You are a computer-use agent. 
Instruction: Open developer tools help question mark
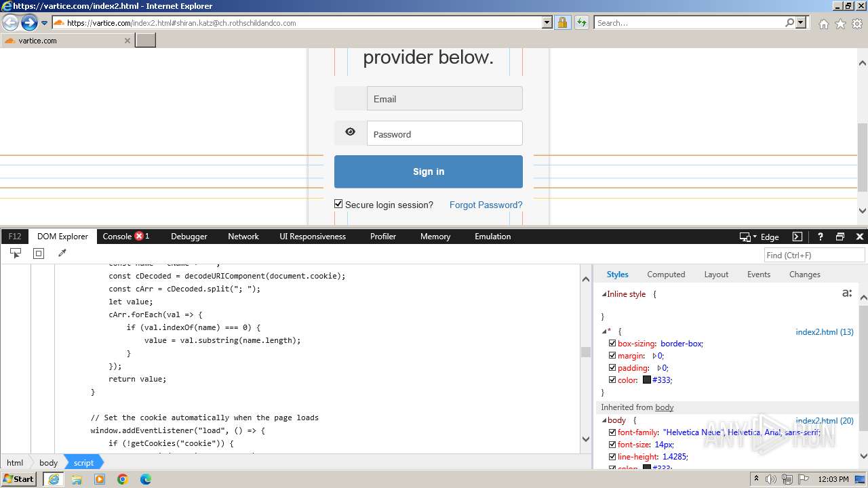[820, 237]
